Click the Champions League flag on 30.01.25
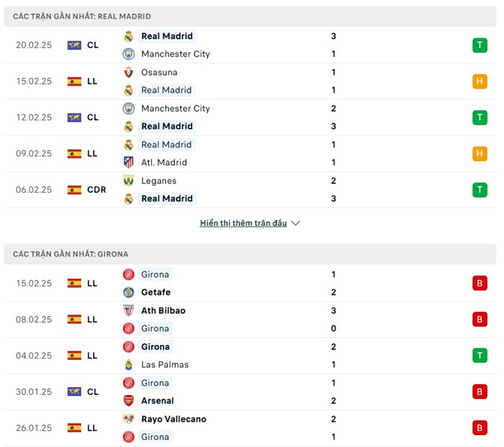Image resolution: width=504 pixels, height=447 pixels. pos(74,392)
